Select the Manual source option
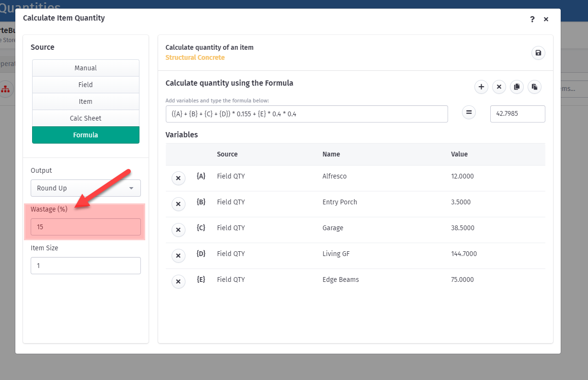Viewport: 588px width, 380px height. [x=86, y=68]
